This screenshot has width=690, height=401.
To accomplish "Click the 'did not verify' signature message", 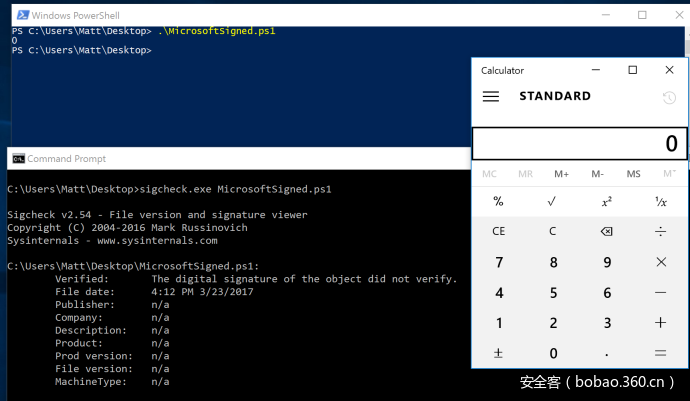I will 305,279.
